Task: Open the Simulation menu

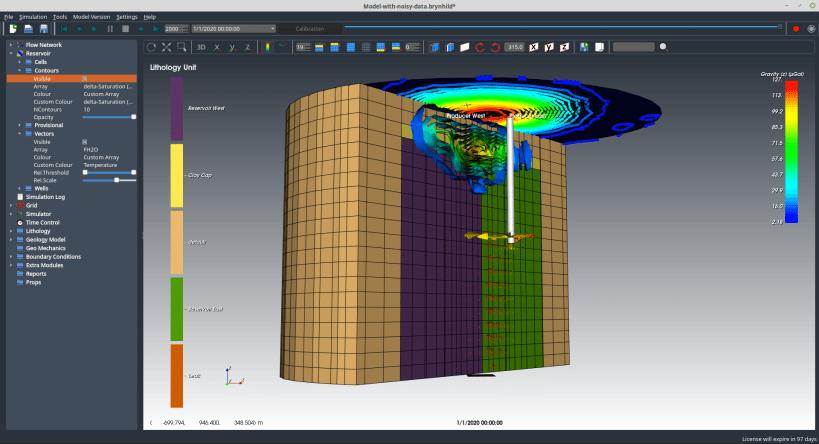Action: (x=31, y=17)
